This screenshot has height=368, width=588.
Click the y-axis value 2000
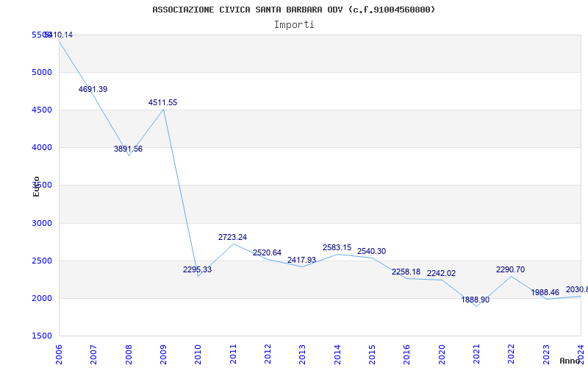[x=42, y=299]
